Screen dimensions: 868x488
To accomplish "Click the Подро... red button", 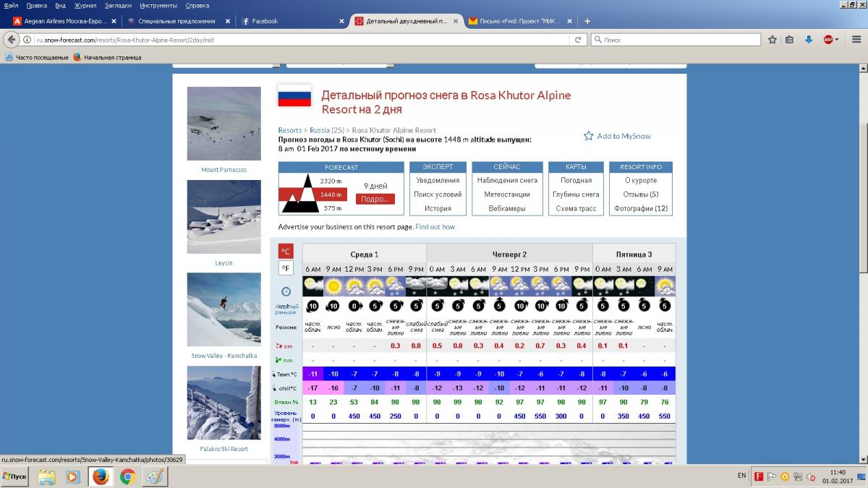I will coord(375,199).
